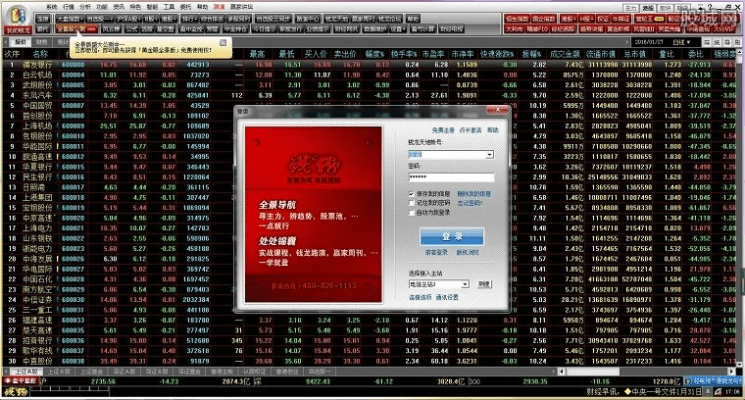
Task: Click the 今日提示 toolbar button
Action: coord(263,29)
